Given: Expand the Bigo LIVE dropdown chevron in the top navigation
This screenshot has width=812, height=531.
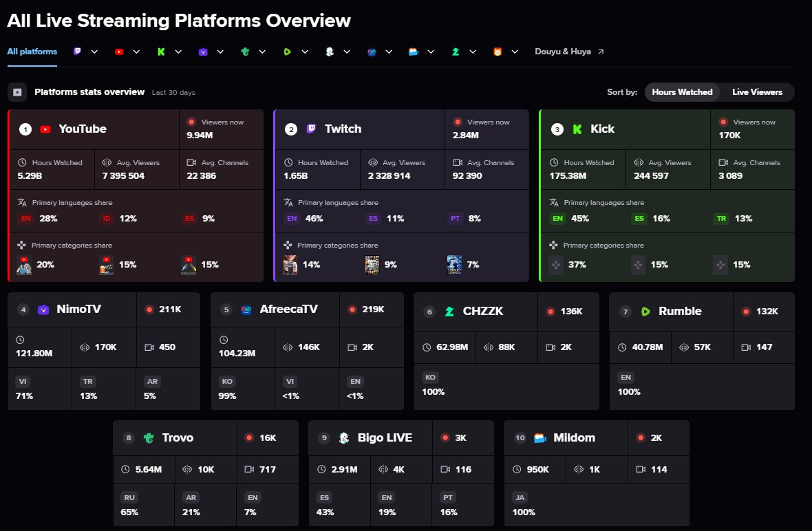Looking at the screenshot, I should [346, 52].
